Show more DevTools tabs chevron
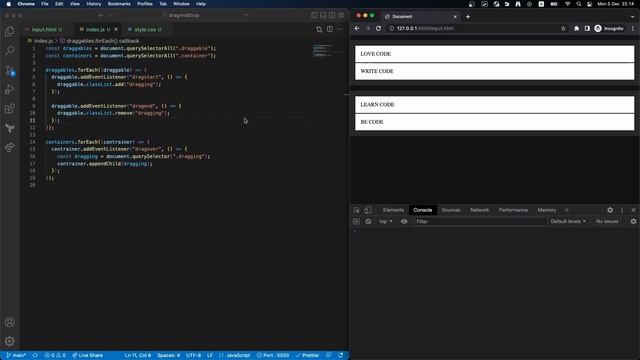The width and height of the screenshot is (640, 360). point(567,210)
